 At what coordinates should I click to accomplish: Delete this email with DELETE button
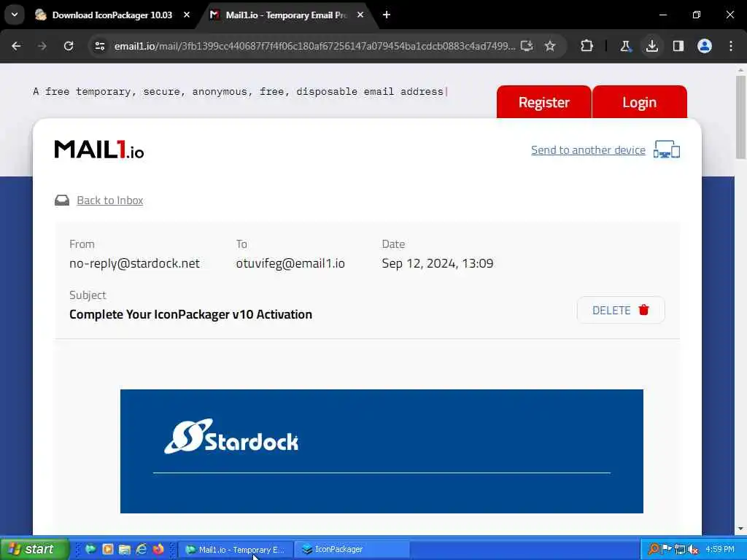pos(621,310)
